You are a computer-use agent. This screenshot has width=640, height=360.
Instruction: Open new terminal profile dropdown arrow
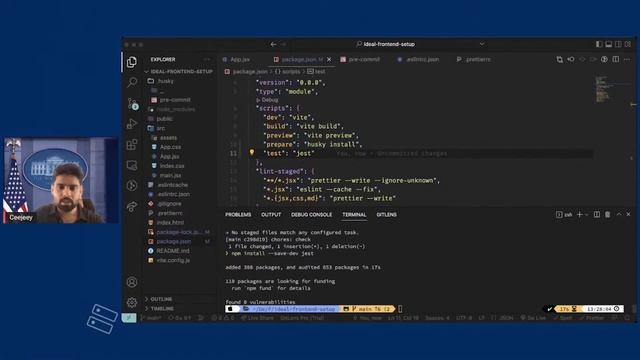click(x=587, y=215)
